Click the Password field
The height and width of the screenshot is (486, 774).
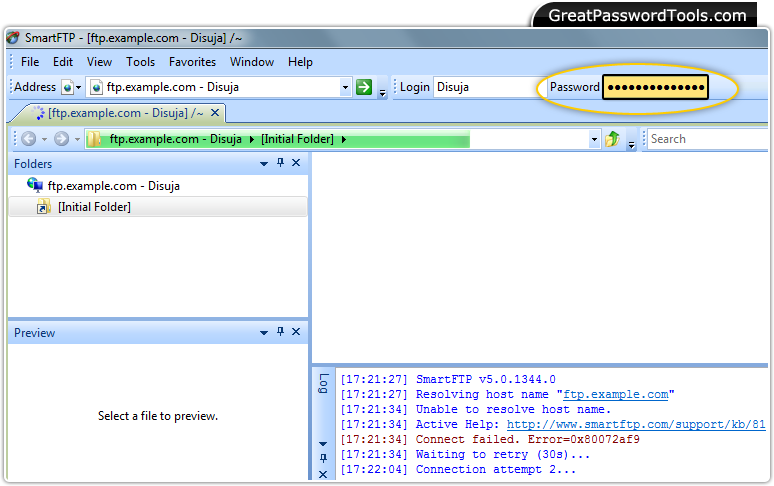[656, 87]
